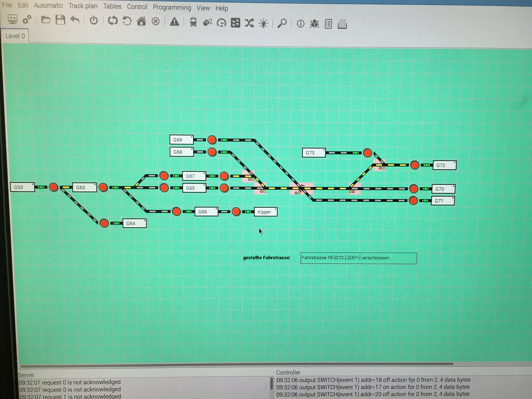This screenshot has width=532, height=399.
Task: Click block G63
Action: (85, 187)
